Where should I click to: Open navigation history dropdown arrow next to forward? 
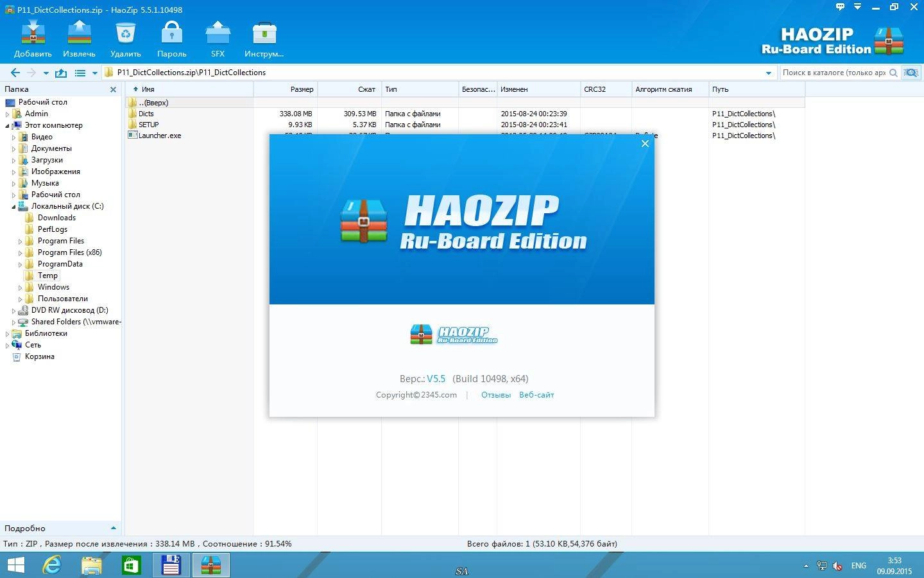coord(45,73)
